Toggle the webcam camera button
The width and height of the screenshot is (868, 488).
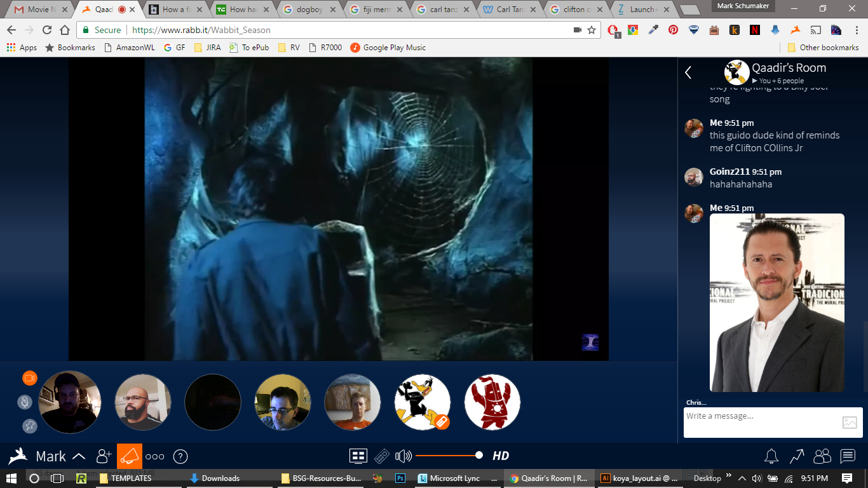[x=30, y=378]
